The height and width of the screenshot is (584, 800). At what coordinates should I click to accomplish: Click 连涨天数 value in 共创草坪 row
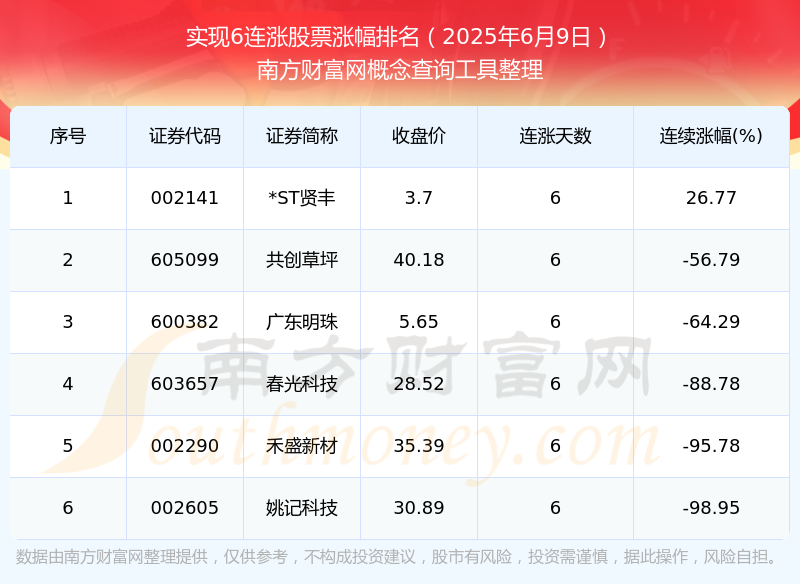pos(555,260)
